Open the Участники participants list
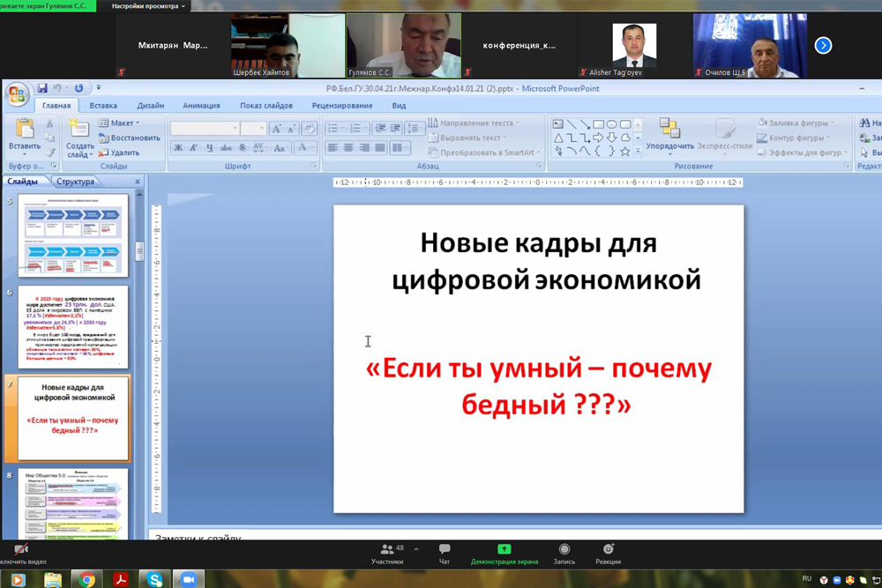Image resolution: width=882 pixels, height=588 pixels. pos(387,554)
